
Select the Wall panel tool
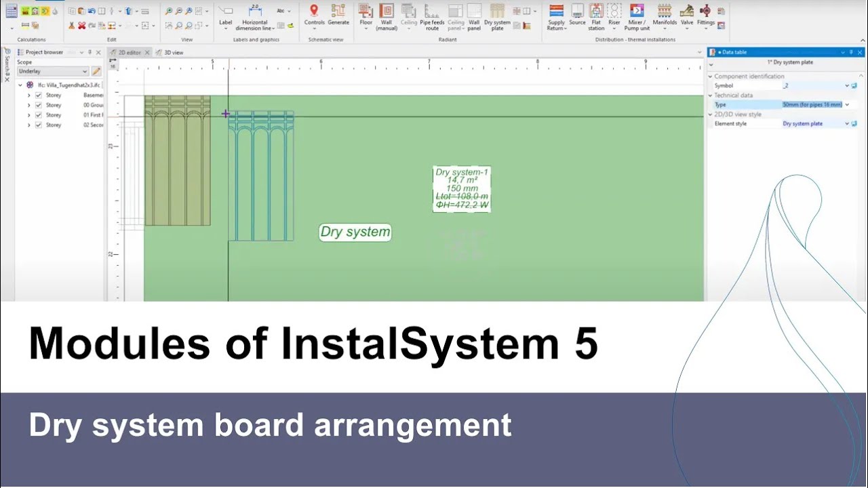[474, 18]
